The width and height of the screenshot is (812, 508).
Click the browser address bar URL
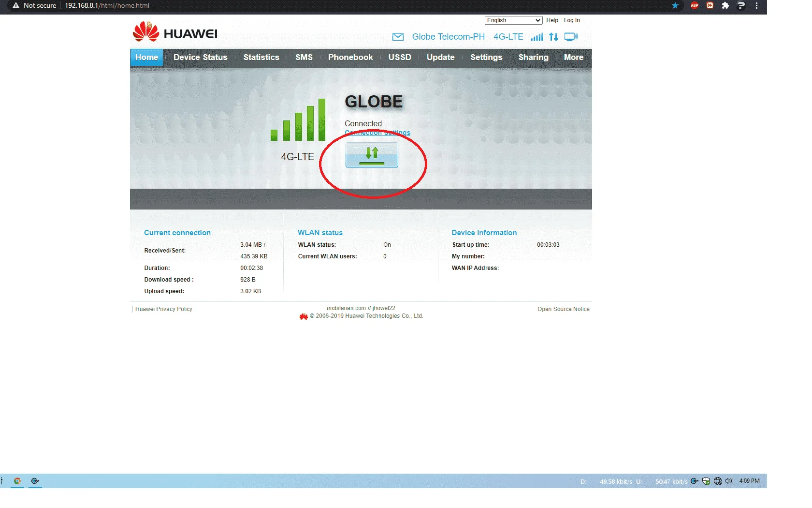pos(107,6)
